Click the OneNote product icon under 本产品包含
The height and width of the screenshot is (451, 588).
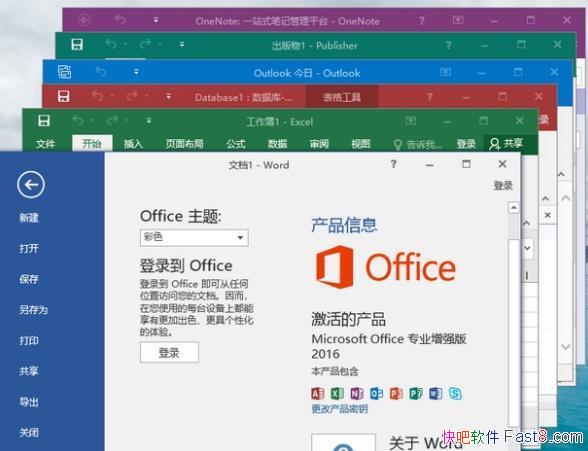point(357,393)
